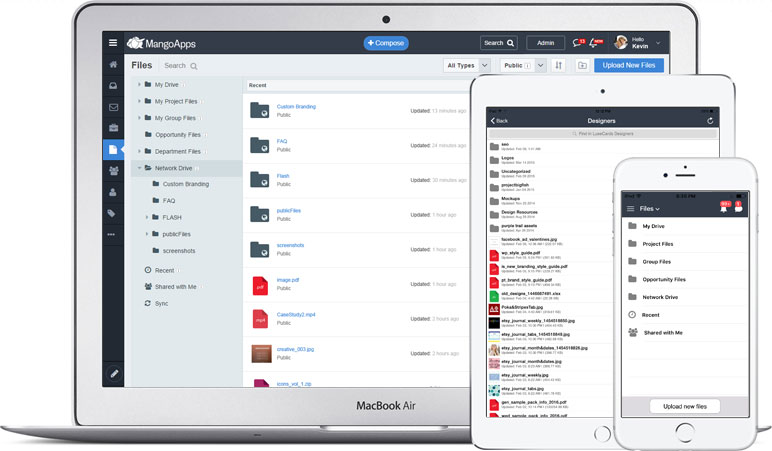Select the Files document icon in sidebar

pyautogui.click(x=113, y=149)
